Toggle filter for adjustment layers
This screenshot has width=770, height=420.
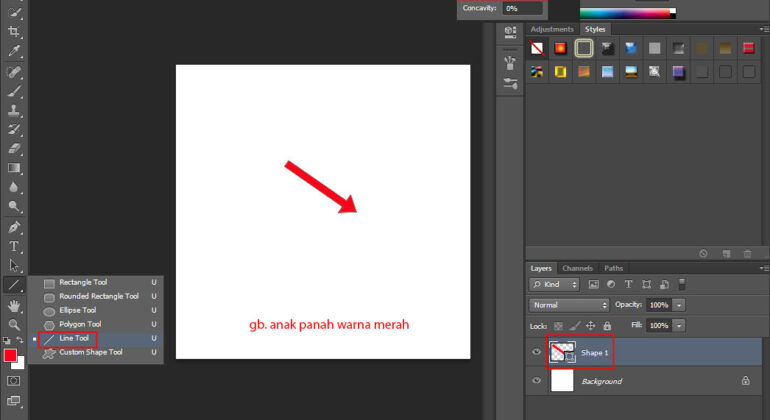(611, 284)
